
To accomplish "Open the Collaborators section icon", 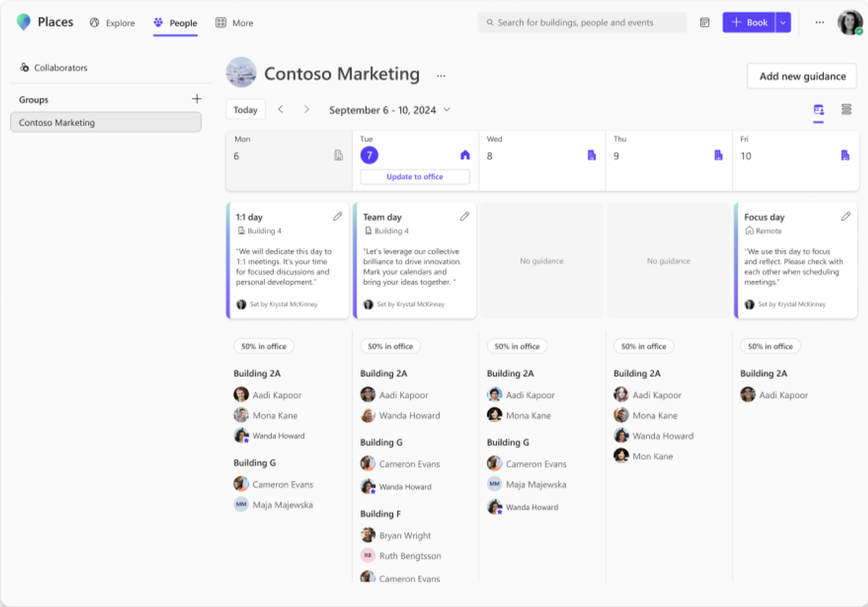I will 25,68.
